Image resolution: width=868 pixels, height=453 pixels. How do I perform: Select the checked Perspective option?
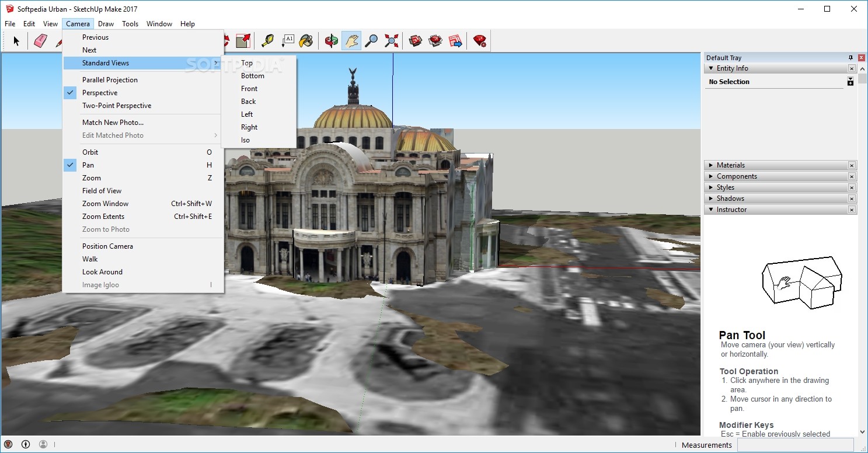click(x=143, y=93)
